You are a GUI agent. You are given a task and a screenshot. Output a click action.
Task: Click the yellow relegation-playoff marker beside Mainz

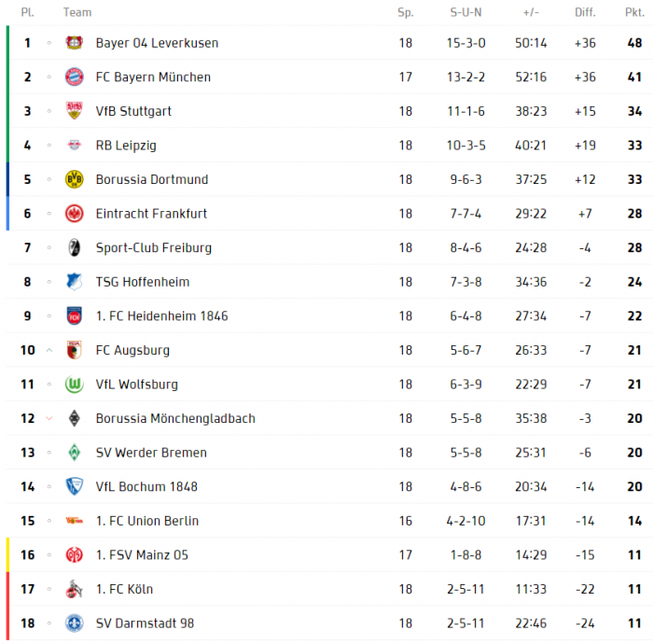pos(7,554)
